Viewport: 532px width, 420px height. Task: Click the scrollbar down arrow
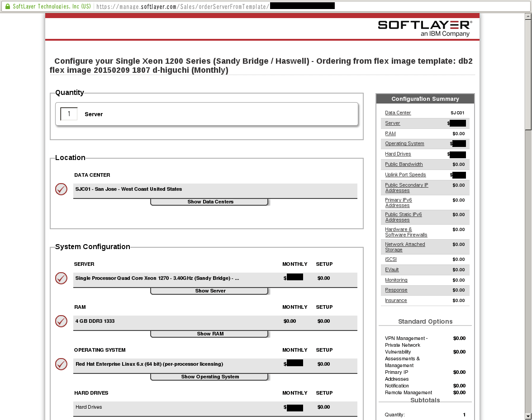point(528,416)
